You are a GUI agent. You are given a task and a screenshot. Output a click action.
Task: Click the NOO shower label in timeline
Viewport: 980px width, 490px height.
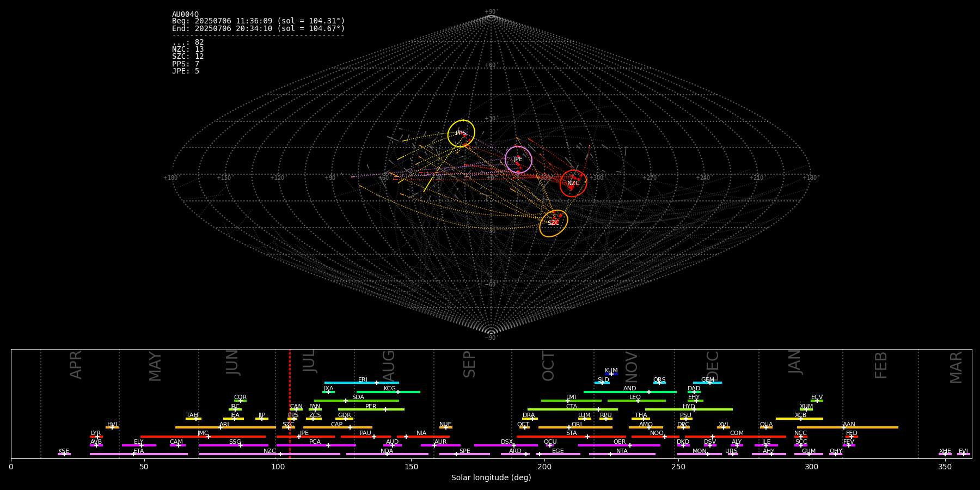coord(657,433)
